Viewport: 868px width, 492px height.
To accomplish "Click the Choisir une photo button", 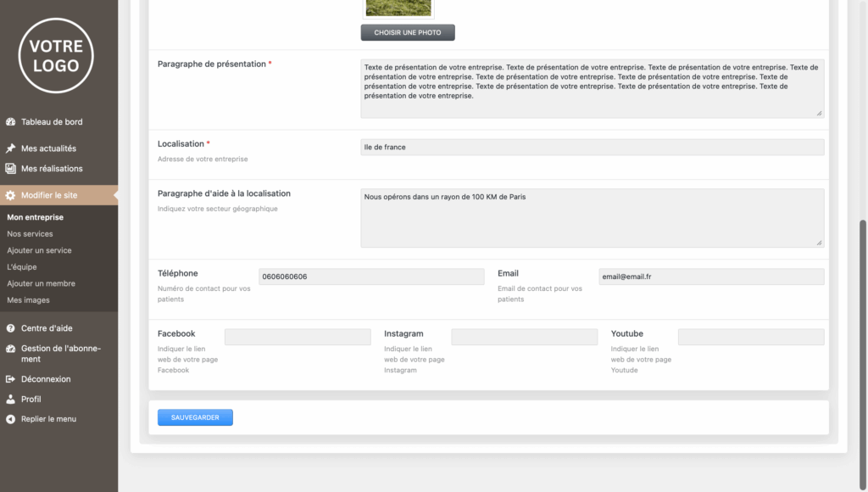I will point(408,33).
